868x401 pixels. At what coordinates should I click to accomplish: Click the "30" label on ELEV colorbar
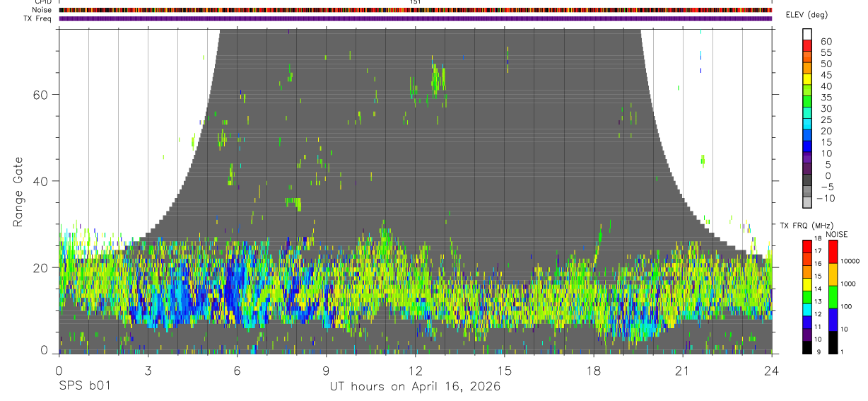tap(826, 109)
